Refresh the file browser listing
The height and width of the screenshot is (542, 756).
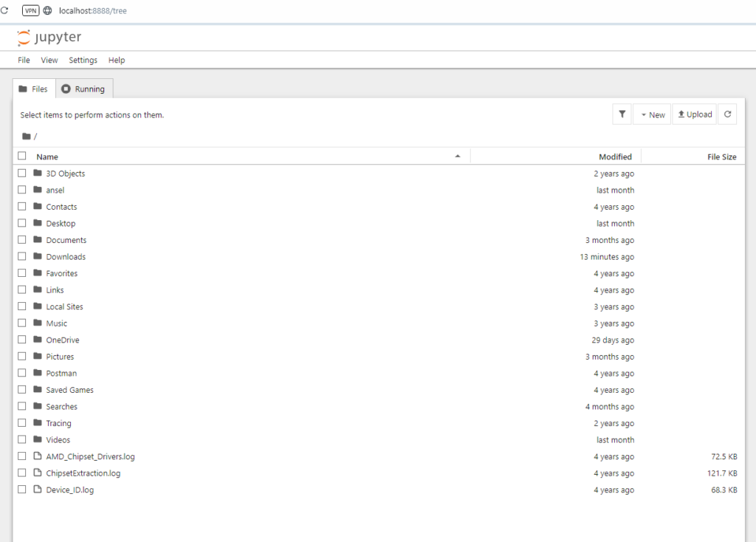727,114
